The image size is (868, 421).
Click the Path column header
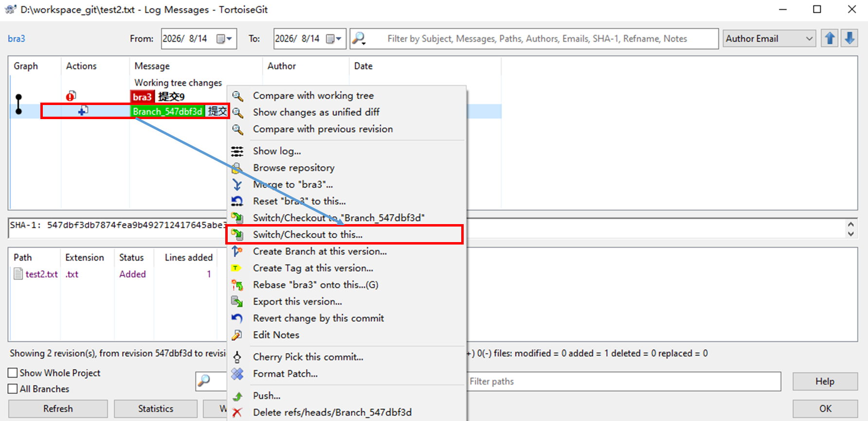[34, 258]
